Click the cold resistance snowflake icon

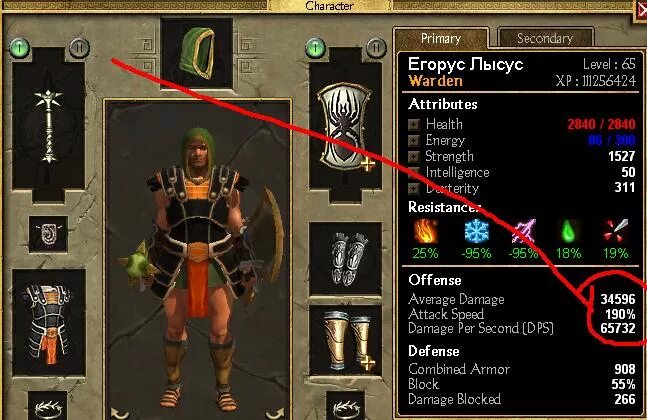coord(477,231)
